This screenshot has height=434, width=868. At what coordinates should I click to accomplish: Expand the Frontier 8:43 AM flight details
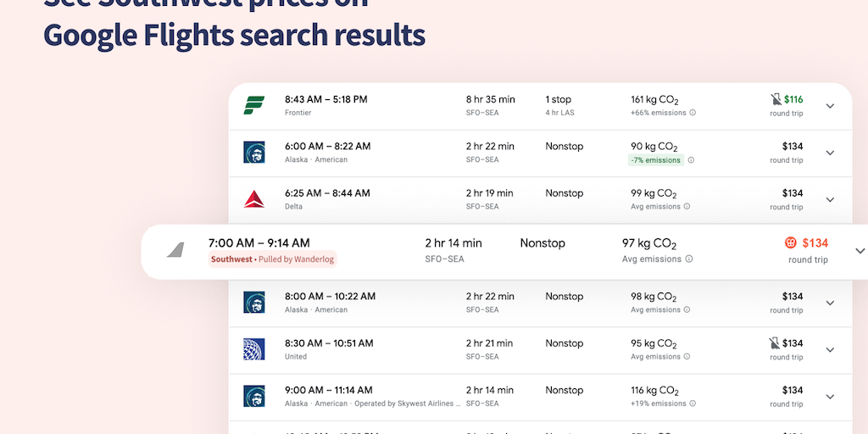[830, 106]
